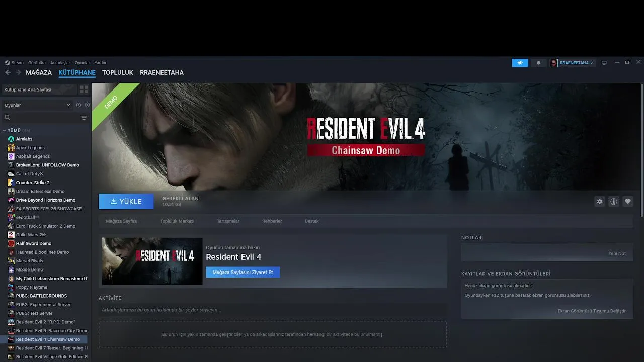
Task: Click Ekran Görüntüsü Tuşumu Değiştir
Action: click(592, 311)
